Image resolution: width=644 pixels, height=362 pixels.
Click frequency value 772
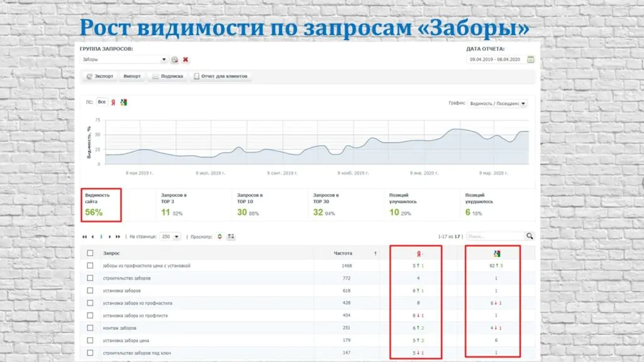[x=347, y=278]
